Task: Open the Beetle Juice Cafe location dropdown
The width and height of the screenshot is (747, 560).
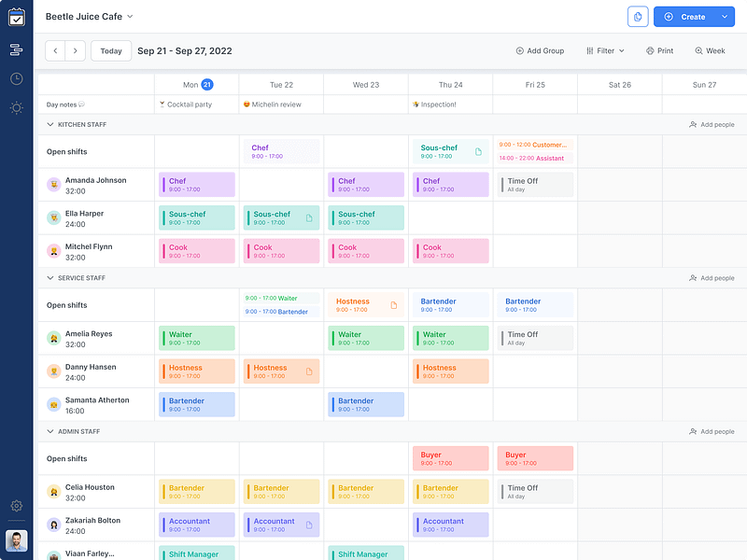Action: pos(89,17)
